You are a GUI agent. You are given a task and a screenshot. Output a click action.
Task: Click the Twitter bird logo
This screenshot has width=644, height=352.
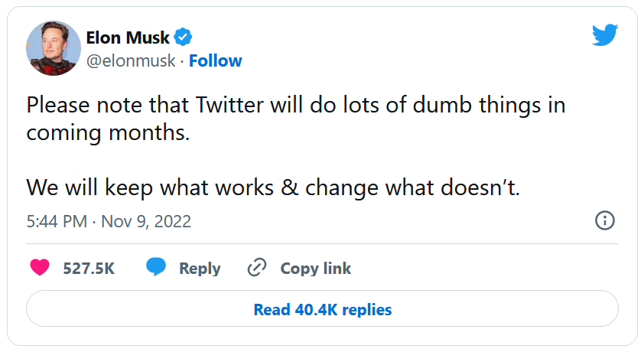coord(605,34)
